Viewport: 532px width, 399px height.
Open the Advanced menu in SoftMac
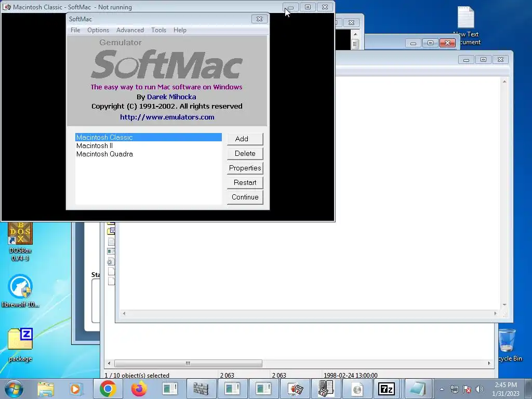(x=130, y=30)
